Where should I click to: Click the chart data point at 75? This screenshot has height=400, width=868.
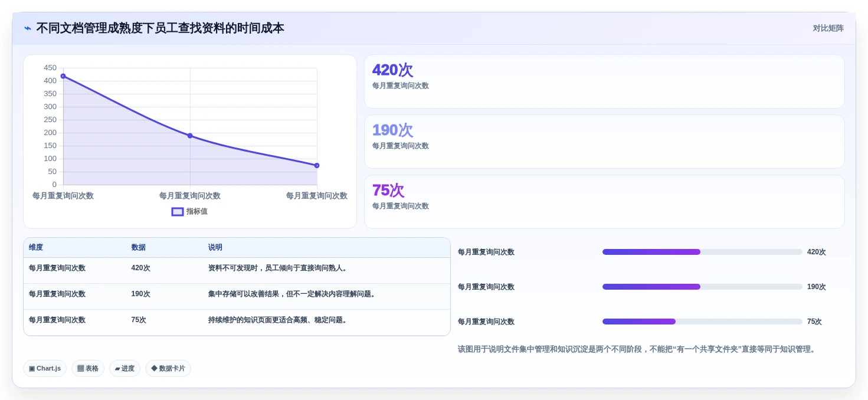point(317,165)
